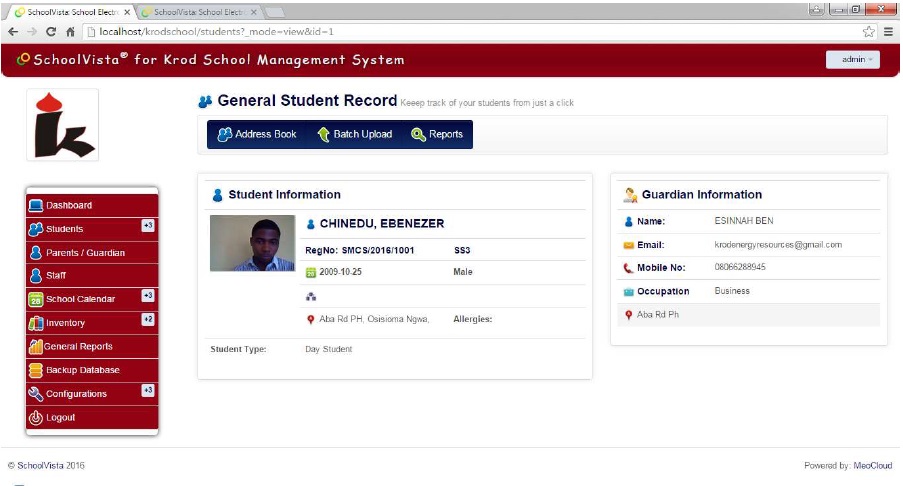903x486 pixels.
Task: Expand Students submenu via +3 badge
Action: (x=147, y=226)
